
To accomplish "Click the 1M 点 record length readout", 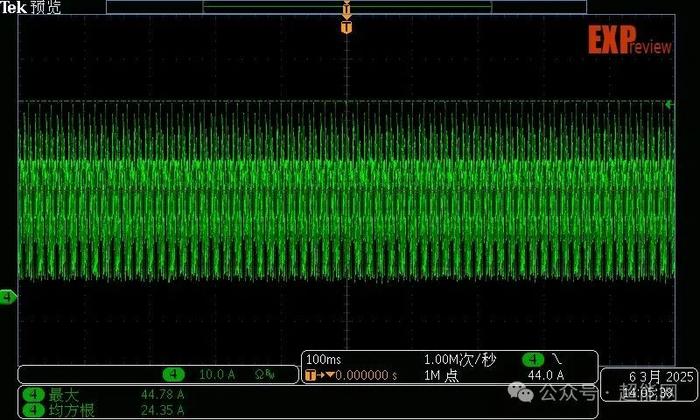I will click(441, 375).
